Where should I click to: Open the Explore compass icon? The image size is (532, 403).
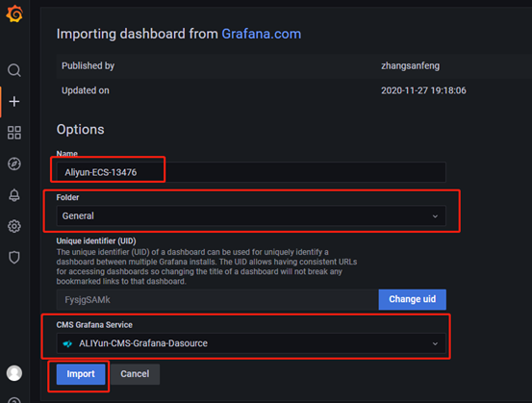pyautogui.click(x=14, y=164)
